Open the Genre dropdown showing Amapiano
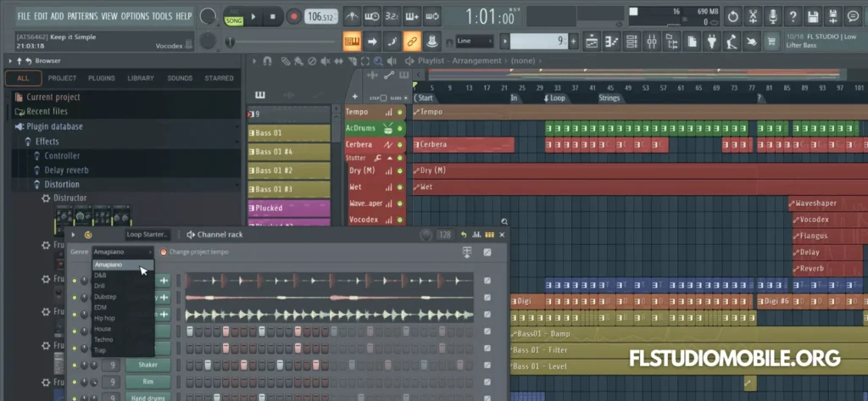Viewport: 868px width, 401px height. [x=122, y=252]
